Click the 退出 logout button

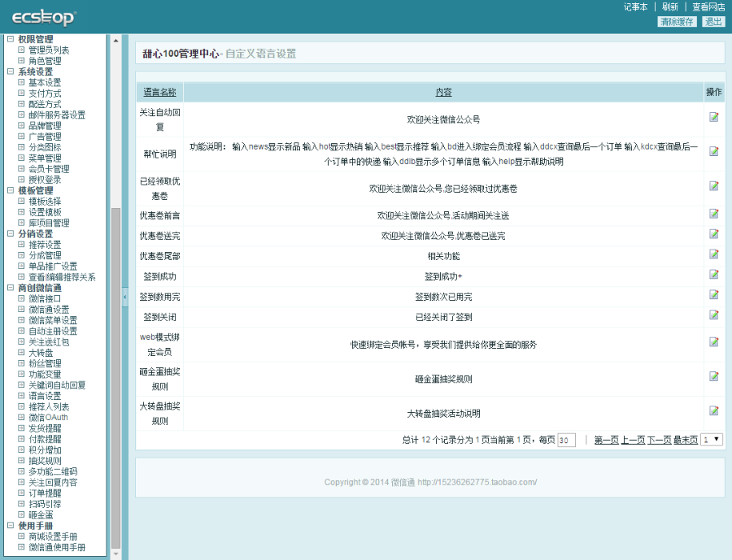tap(713, 22)
